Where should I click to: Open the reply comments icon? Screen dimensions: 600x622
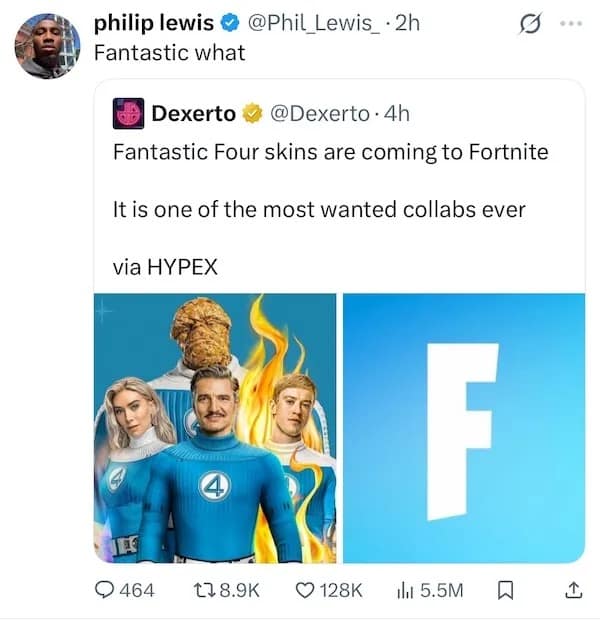click(105, 590)
